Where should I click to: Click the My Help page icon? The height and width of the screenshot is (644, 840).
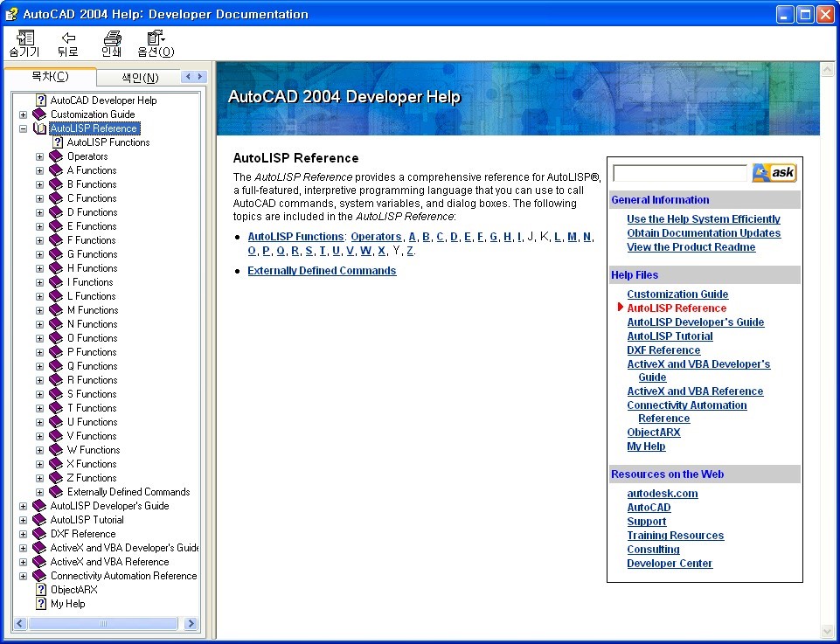tap(41, 603)
